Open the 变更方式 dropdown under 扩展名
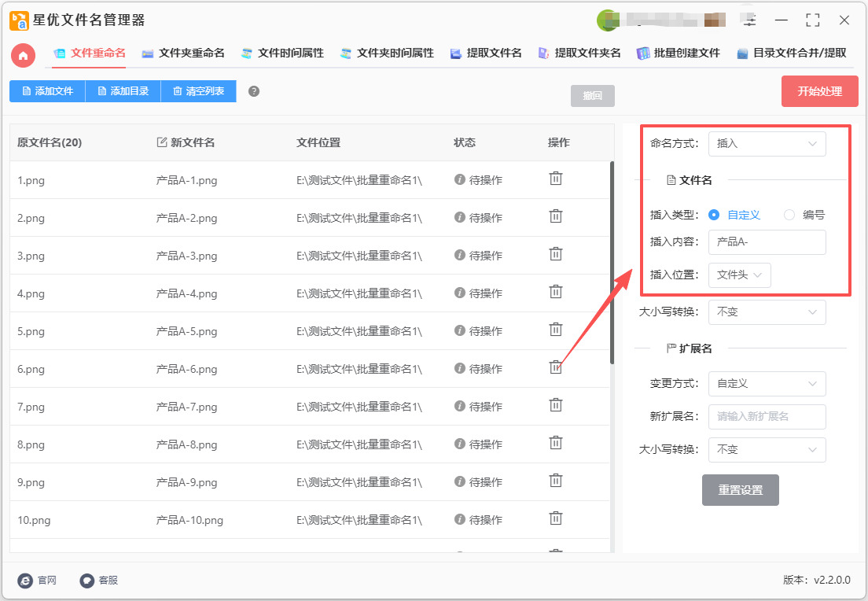The image size is (868, 601). pos(767,384)
